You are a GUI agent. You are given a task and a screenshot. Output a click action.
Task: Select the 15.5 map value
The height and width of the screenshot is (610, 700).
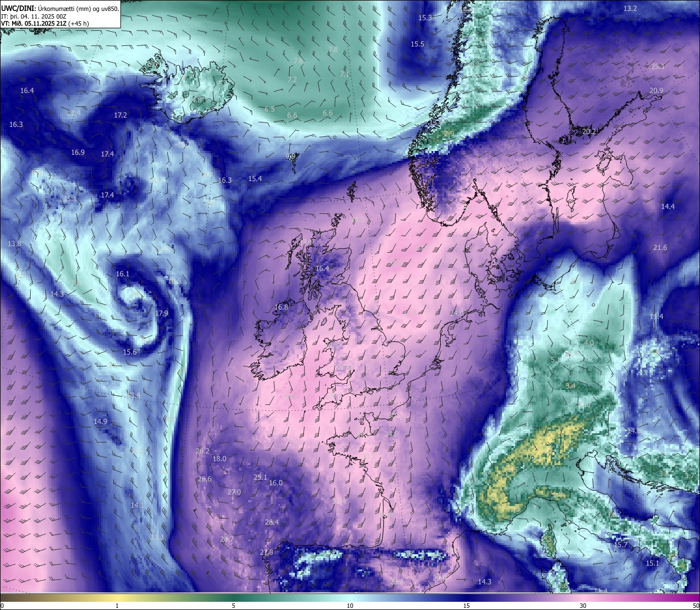point(417,44)
